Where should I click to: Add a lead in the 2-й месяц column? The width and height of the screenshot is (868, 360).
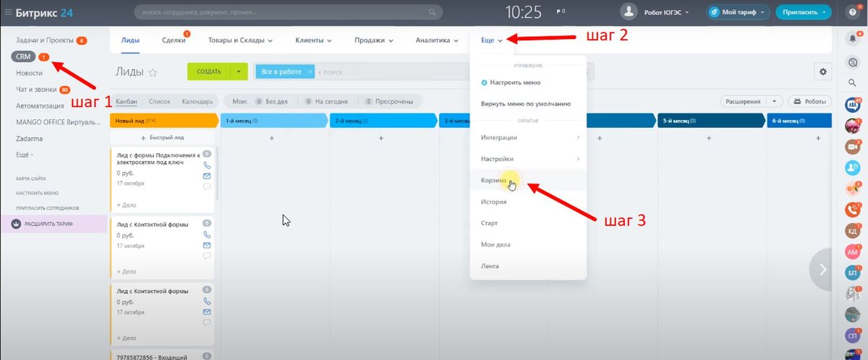[381, 137]
